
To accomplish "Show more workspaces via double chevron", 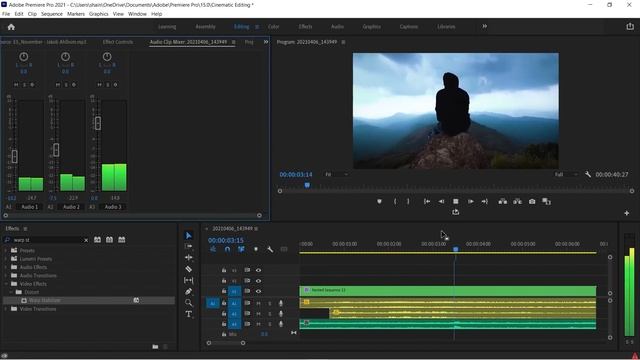I will 484,26.
